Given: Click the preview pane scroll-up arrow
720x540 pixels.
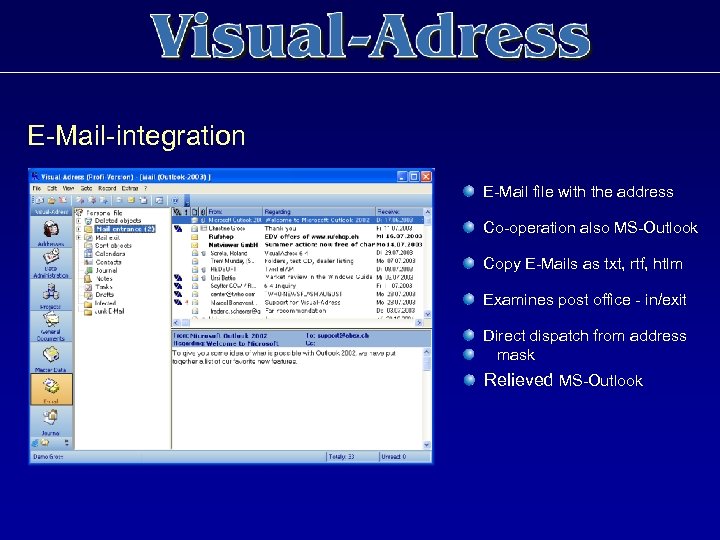Looking at the screenshot, I should click(x=427, y=352).
